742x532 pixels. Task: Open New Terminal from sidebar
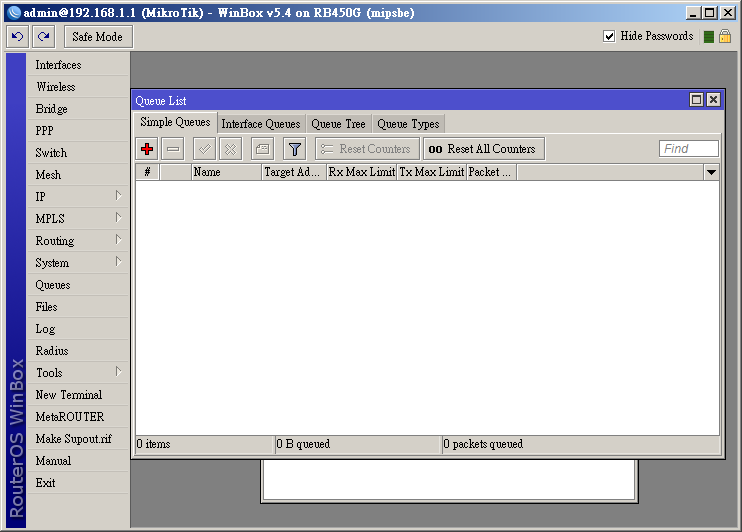[x=78, y=395]
